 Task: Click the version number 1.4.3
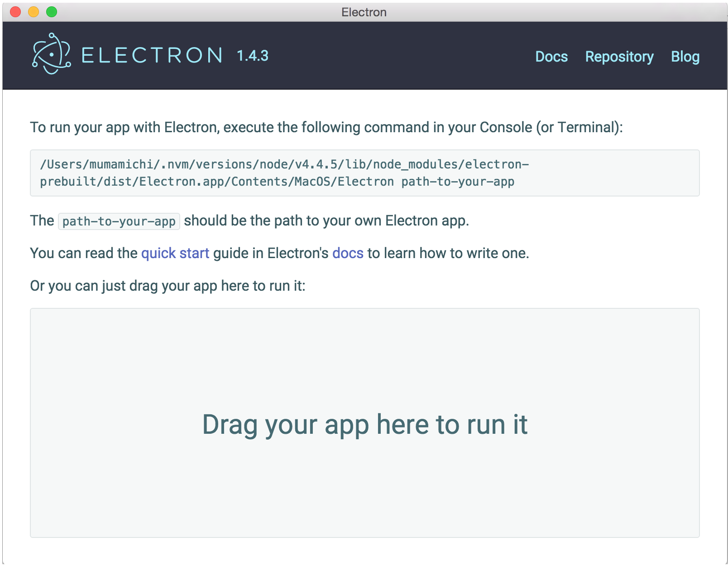point(253,56)
